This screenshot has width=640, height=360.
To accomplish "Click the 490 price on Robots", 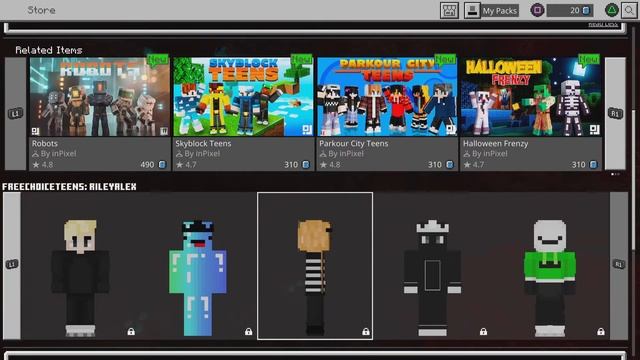I will tap(153, 164).
